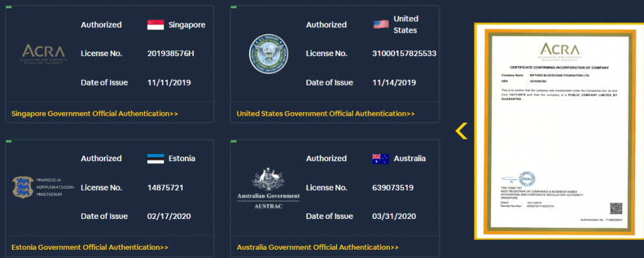Click the yellow previous arrow beside certificate
644x258 pixels.
pos(462,131)
